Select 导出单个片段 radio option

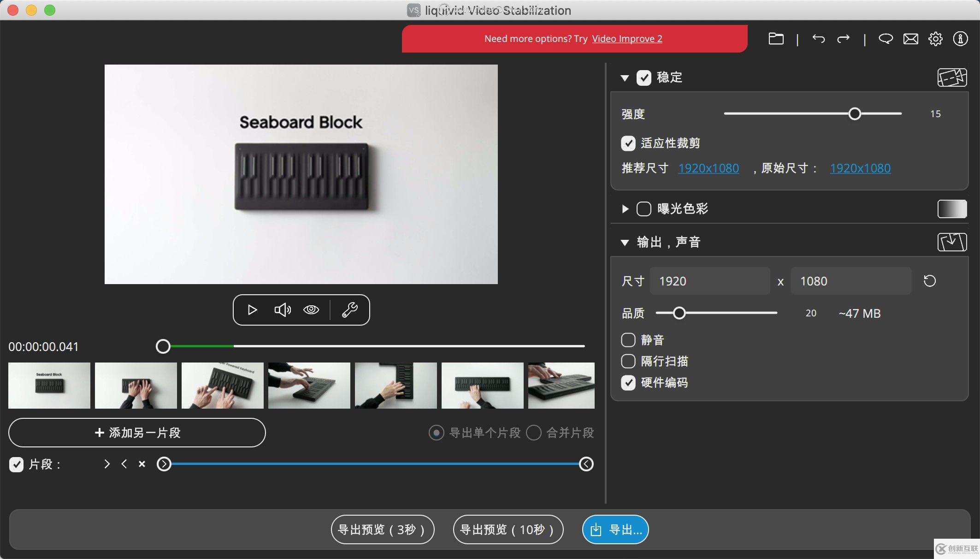pyautogui.click(x=436, y=433)
